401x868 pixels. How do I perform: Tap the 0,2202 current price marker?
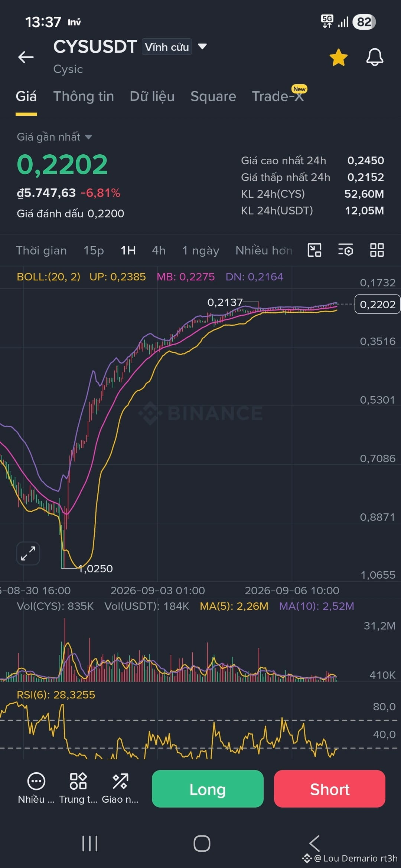377,304
